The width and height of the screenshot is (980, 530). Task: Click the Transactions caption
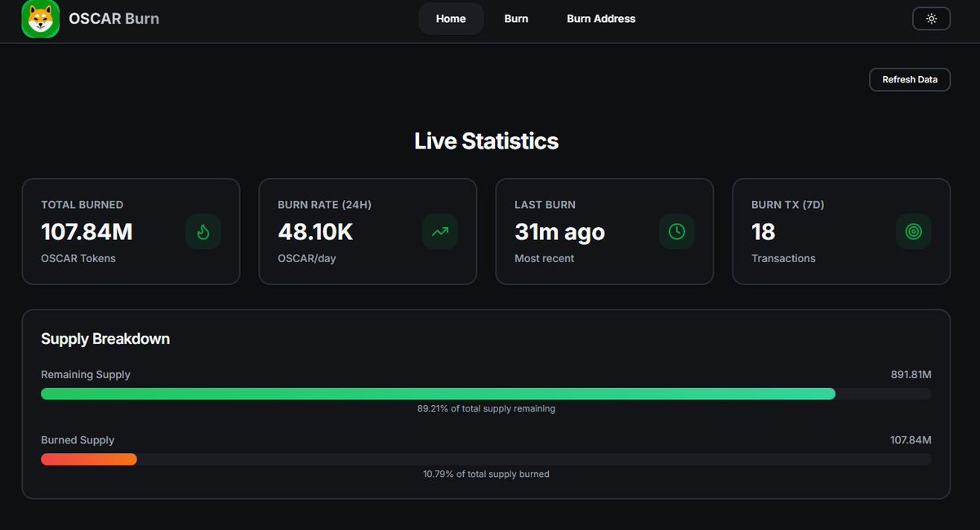[x=783, y=259]
